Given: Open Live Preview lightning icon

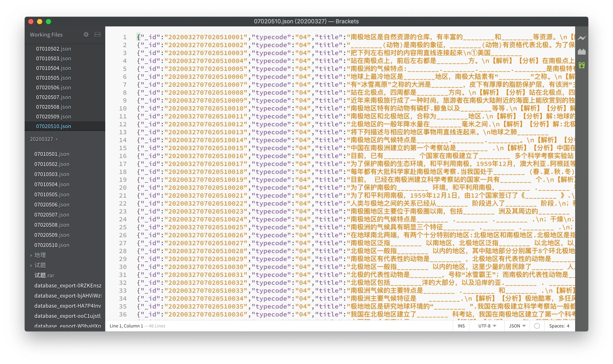Looking at the screenshot, I should [581, 38].
